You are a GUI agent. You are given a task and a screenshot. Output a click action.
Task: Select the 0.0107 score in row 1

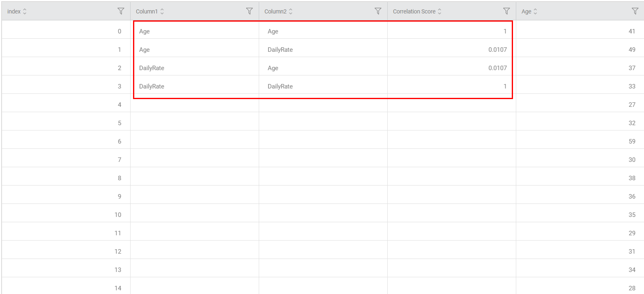[x=497, y=50]
